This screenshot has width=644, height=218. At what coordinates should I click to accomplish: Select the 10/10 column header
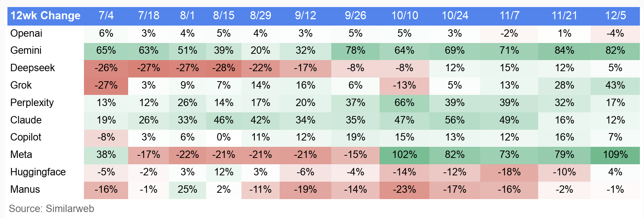[x=404, y=16]
